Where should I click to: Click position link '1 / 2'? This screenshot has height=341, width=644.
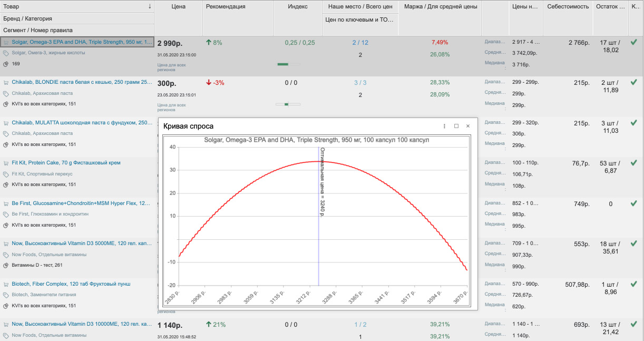(360, 325)
